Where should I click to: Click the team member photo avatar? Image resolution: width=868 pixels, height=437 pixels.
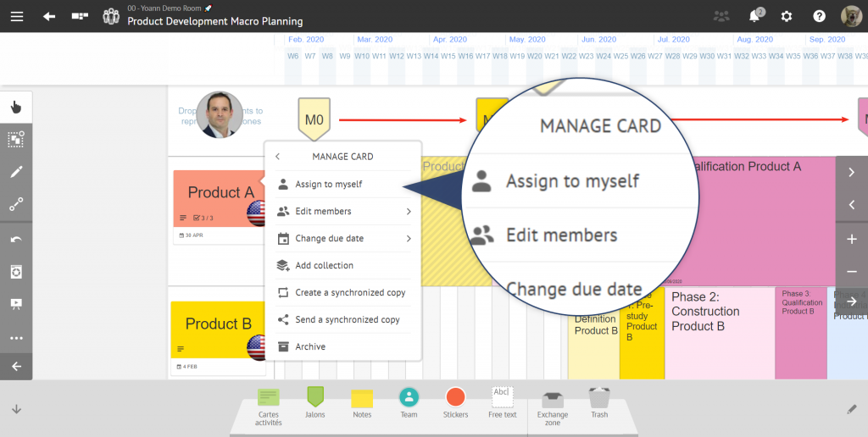(x=220, y=114)
